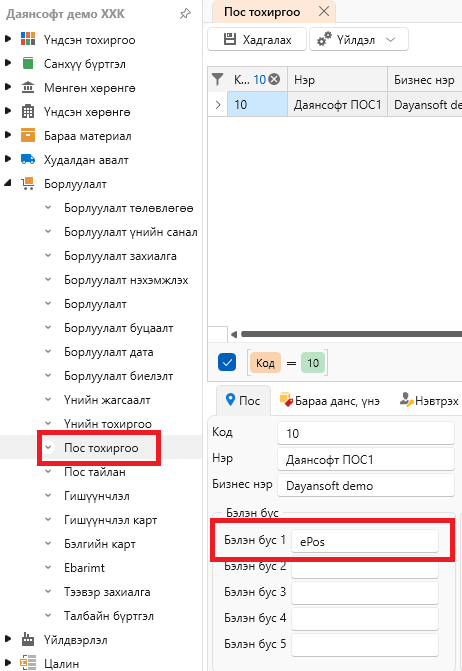Click the Нэвтрэх user icon

pyautogui.click(x=406, y=400)
